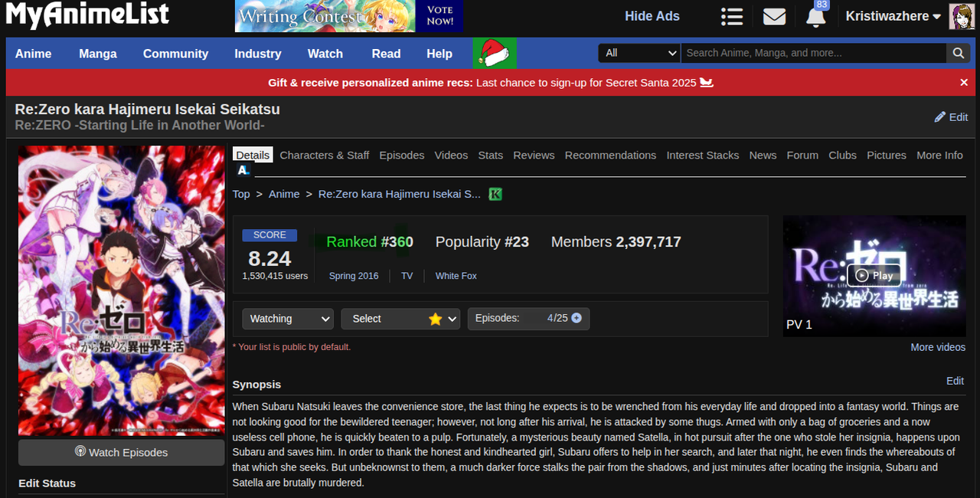
Task: Switch to Characters & Staff tab
Action: click(325, 155)
